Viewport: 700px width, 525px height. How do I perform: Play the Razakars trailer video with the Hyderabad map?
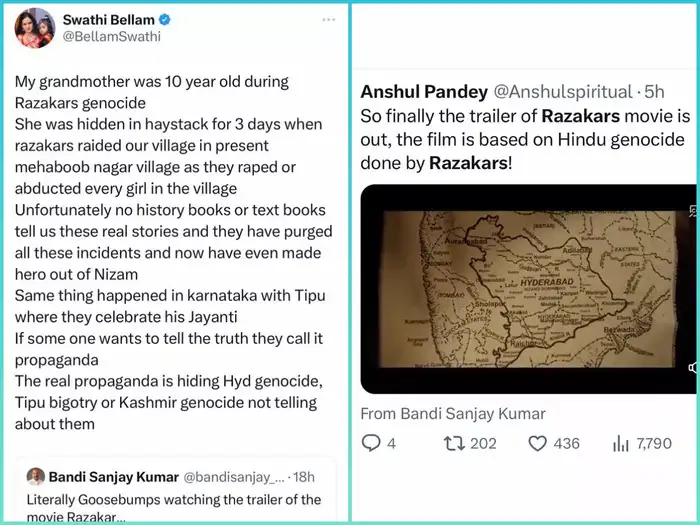523,288
